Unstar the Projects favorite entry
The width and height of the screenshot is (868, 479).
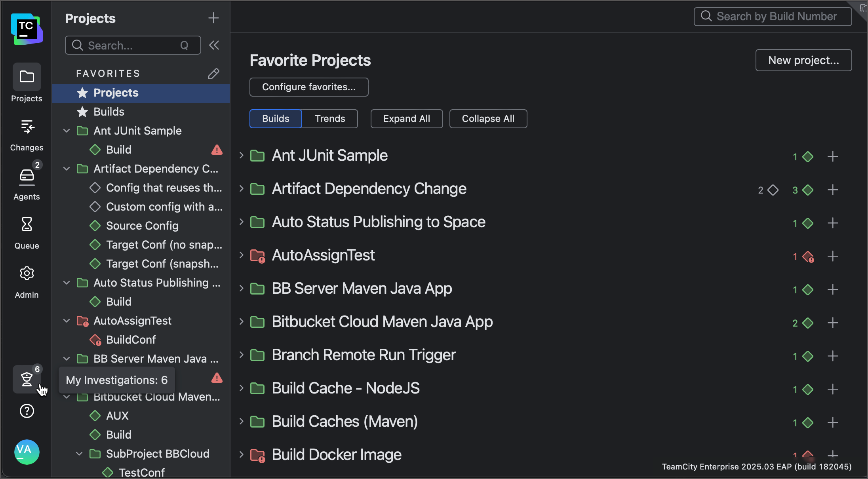[82, 93]
